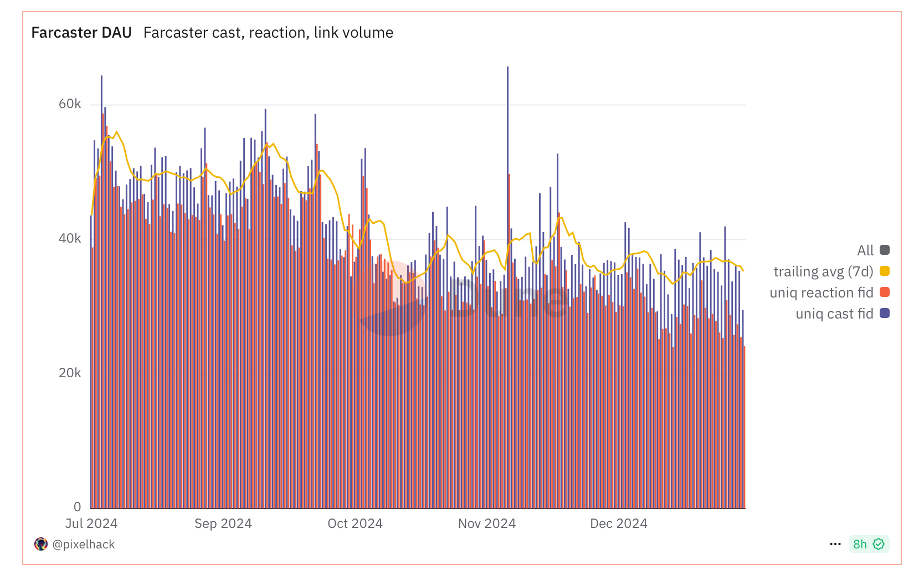The image size is (924, 575).
Task: Click the pixelhack avatar icon
Action: point(41,544)
